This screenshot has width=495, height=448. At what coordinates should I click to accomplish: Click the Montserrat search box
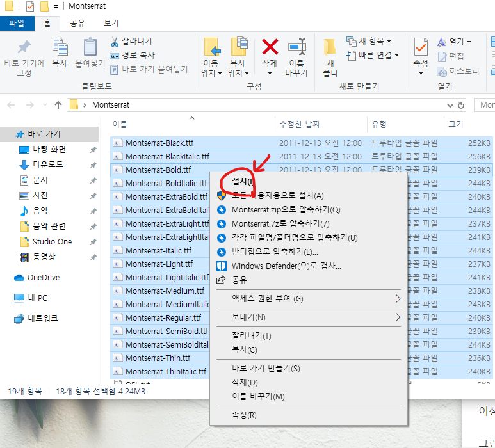coord(485,105)
